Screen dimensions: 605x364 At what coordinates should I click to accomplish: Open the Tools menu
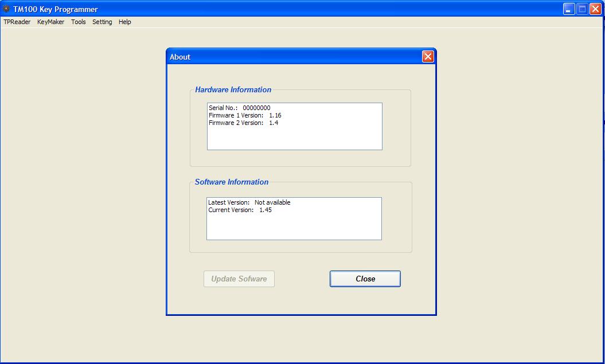pos(79,22)
